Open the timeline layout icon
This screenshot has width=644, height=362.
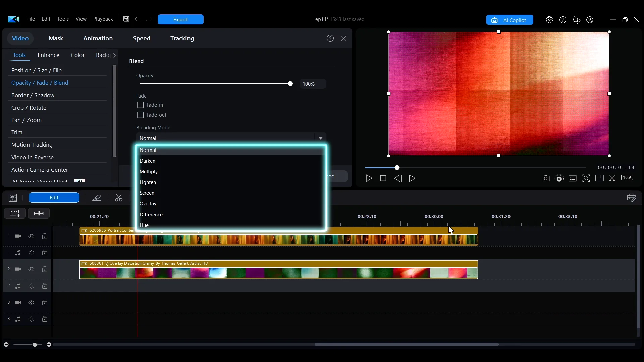(x=13, y=198)
